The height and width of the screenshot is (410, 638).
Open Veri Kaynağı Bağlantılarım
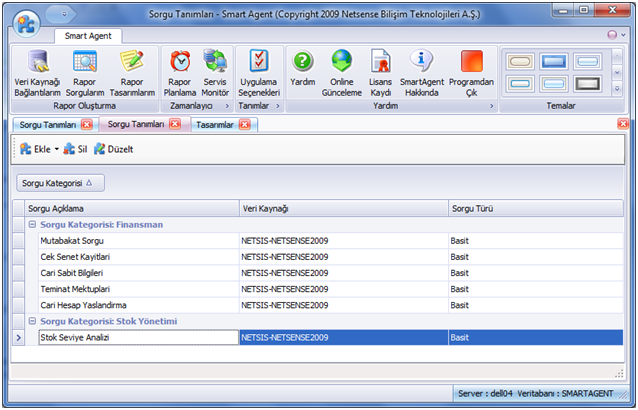[x=37, y=74]
